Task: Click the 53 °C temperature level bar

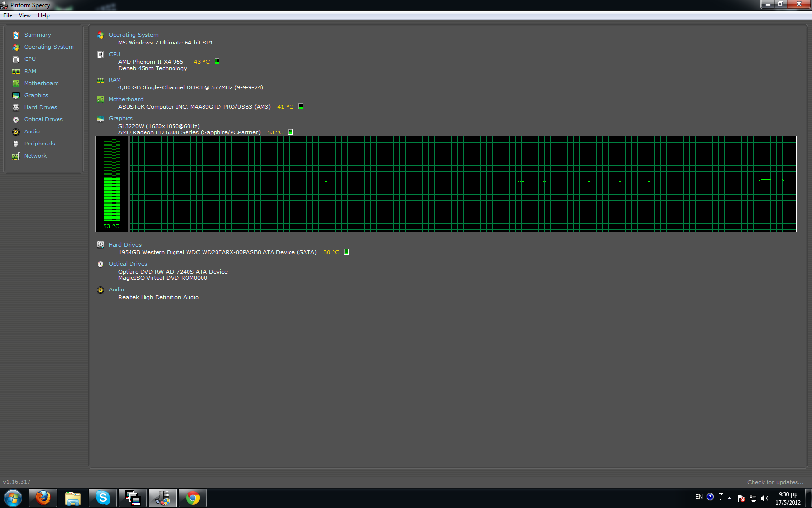Action: pyautogui.click(x=112, y=184)
